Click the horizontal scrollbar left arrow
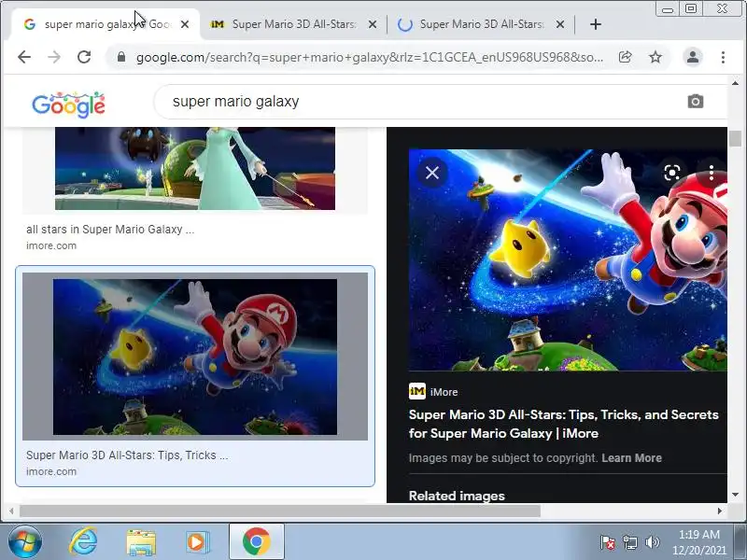747x560 pixels. tap(11, 511)
